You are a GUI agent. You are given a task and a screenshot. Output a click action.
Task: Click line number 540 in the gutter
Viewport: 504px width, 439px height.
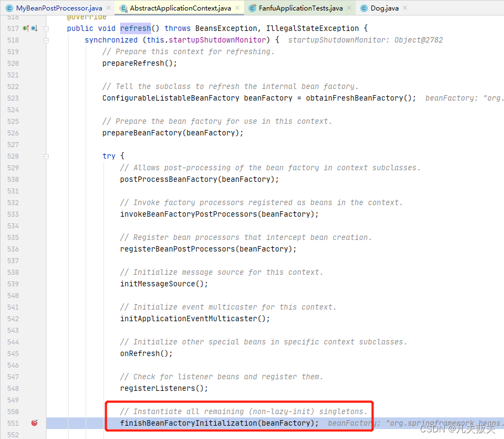14,295
